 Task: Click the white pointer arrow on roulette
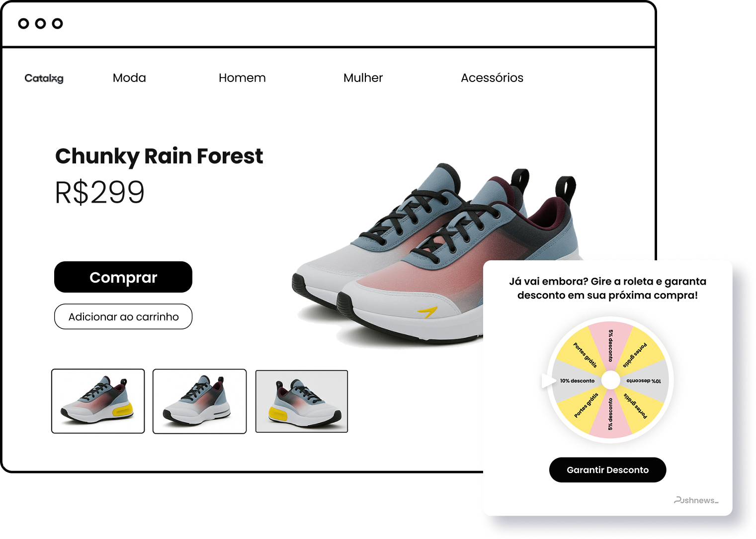(548, 381)
